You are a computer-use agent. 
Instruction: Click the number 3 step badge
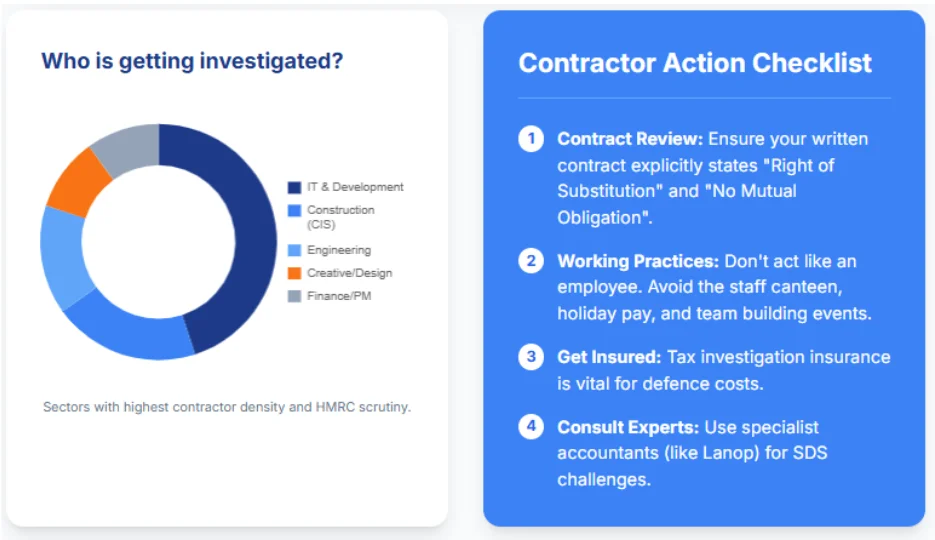coord(530,357)
